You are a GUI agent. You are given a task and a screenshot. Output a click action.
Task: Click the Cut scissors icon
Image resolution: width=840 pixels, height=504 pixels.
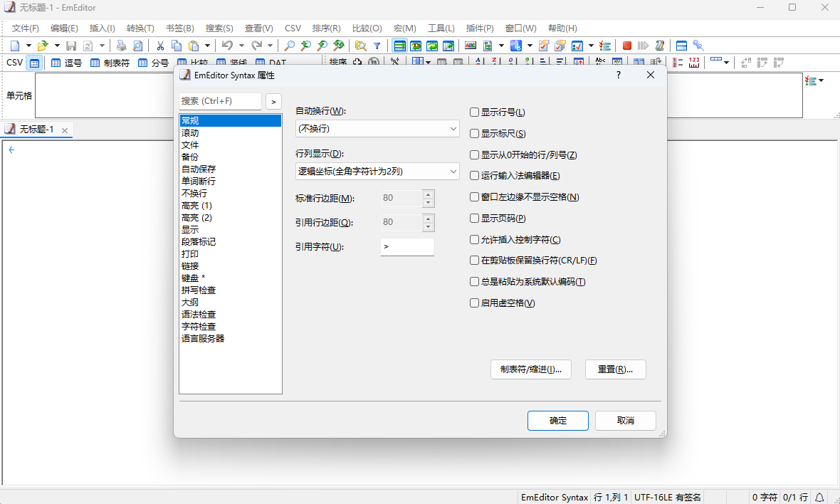[160, 46]
